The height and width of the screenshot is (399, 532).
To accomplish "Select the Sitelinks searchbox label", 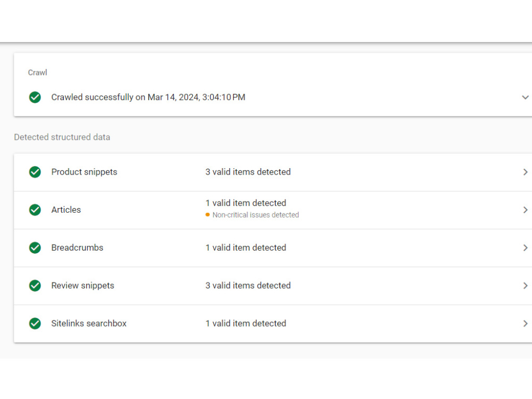I will click(x=89, y=323).
